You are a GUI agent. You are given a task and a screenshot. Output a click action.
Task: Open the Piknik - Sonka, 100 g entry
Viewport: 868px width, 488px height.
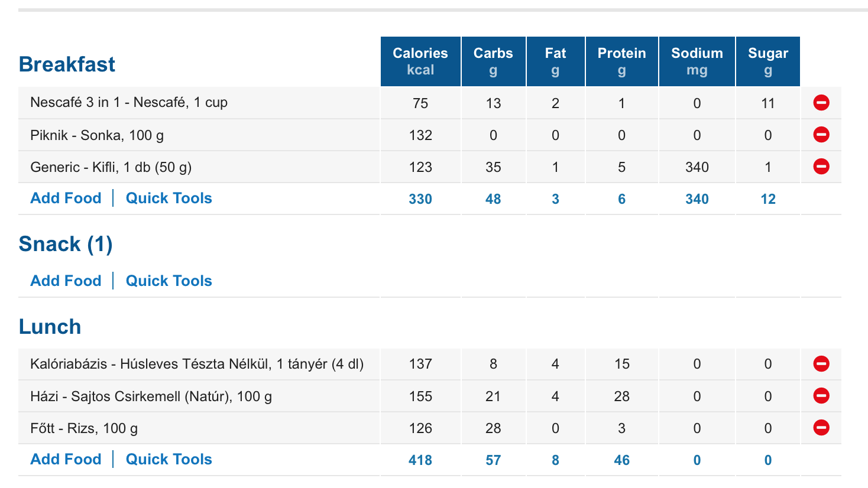[97, 135]
